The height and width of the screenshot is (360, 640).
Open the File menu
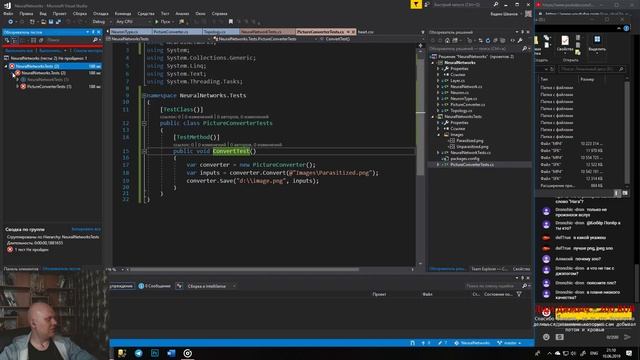point(8,13)
